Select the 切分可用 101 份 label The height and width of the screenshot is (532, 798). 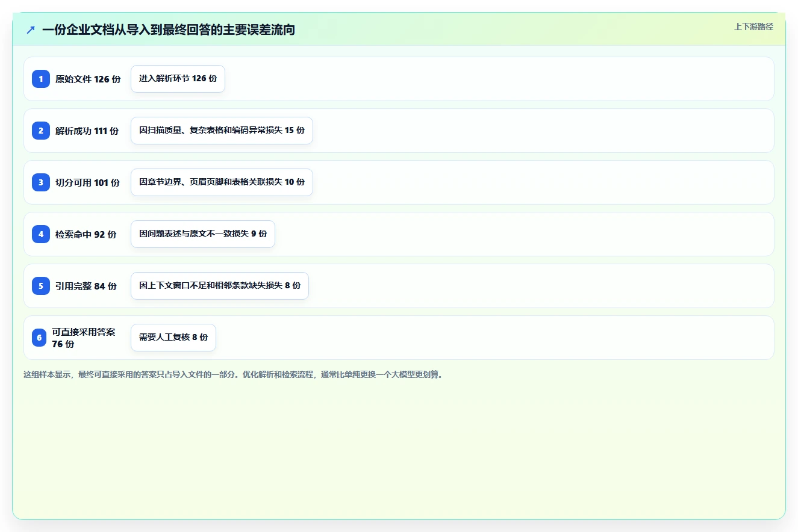coord(87,182)
